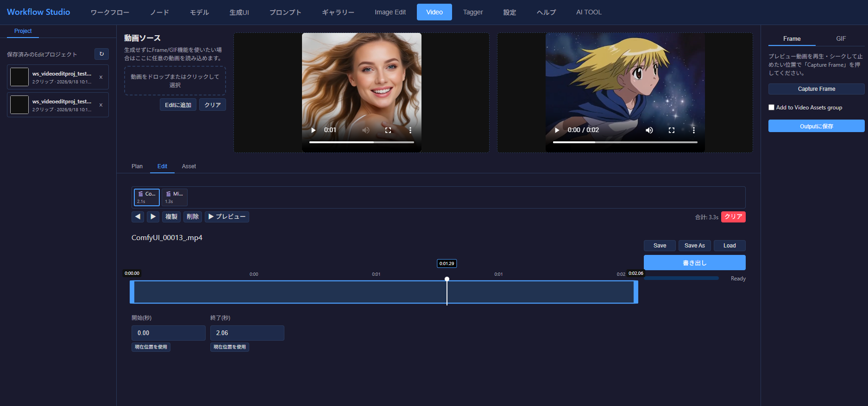Open the Edit tab
This screenshot has height=406, width=868.
(x=162, y=166)
